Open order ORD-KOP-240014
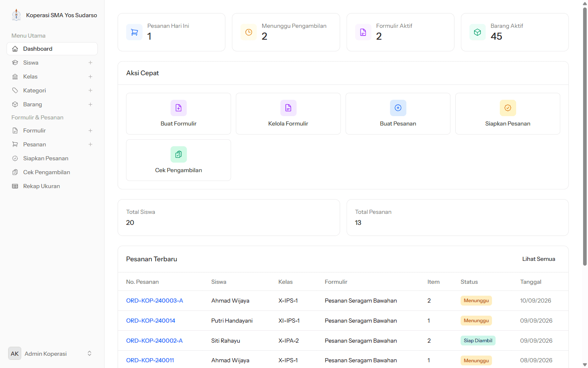Viewport: 588px width, 368px height. click(151, 321)
